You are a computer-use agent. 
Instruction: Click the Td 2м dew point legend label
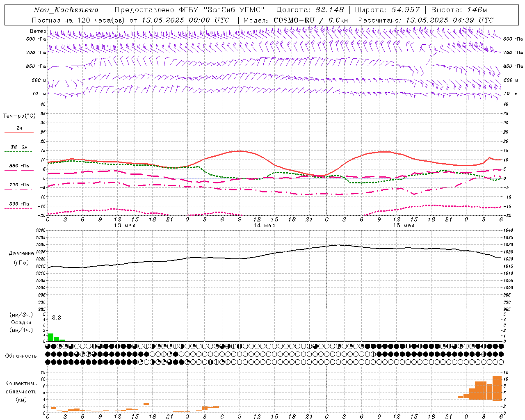coord(19,147)
